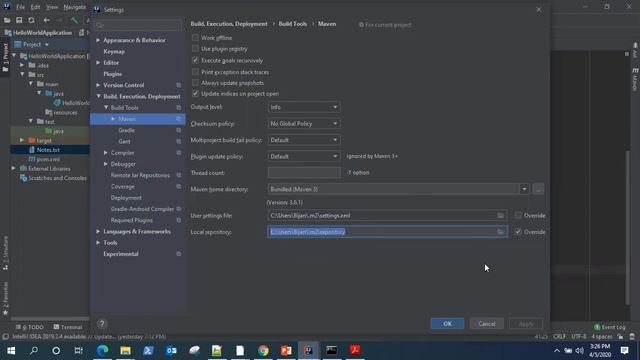Click the Cancel button

coord(487,324)
